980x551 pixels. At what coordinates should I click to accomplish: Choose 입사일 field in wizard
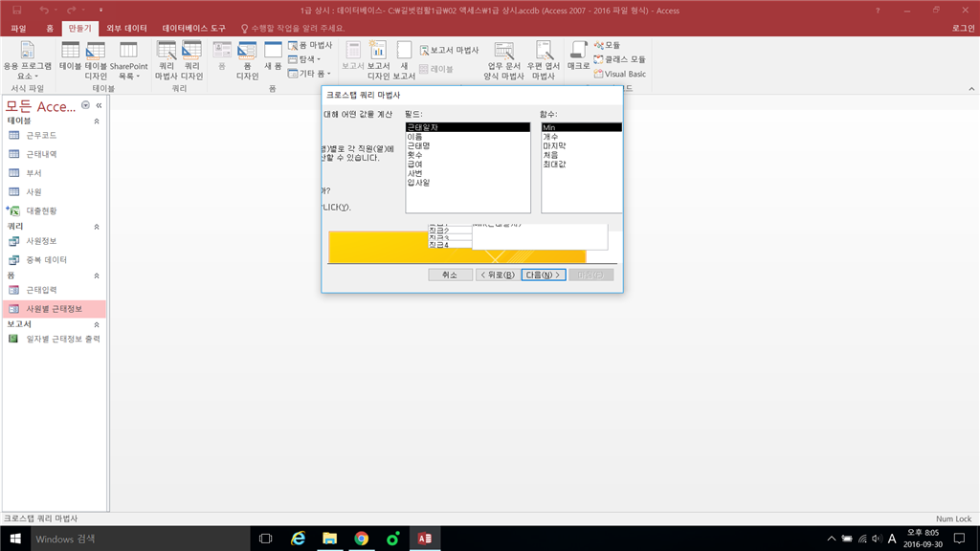(x=467, y=183)
